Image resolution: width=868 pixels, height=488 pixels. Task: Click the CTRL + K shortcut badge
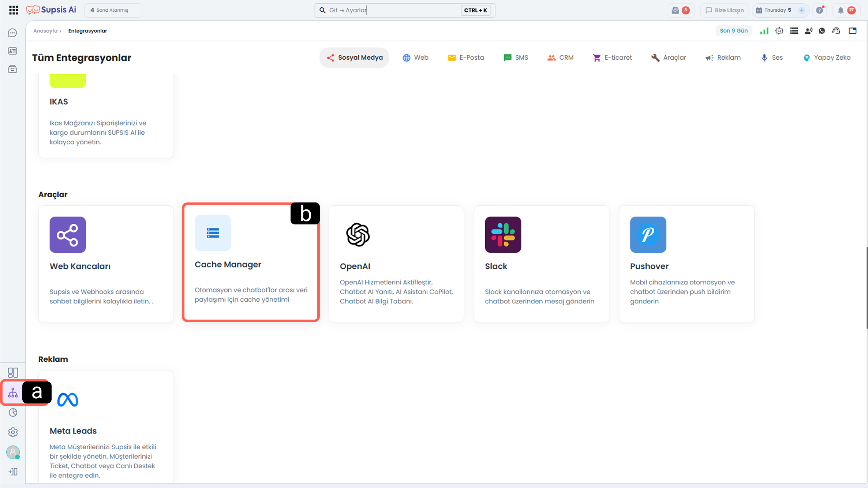point(475,10)
